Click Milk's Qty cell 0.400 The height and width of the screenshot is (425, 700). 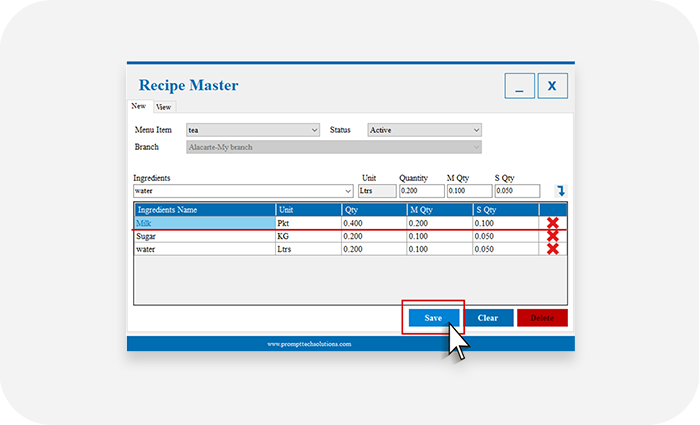[x=374, y=223]
